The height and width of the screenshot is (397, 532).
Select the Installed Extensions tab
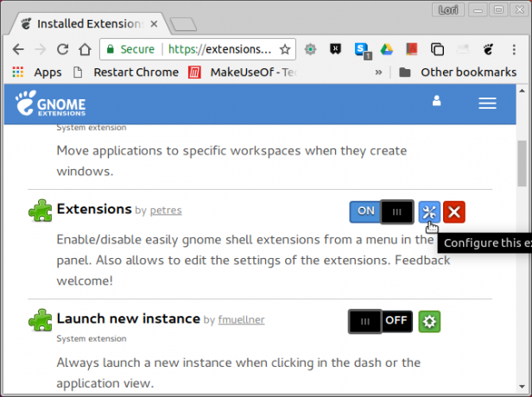[x=90, y=24]
